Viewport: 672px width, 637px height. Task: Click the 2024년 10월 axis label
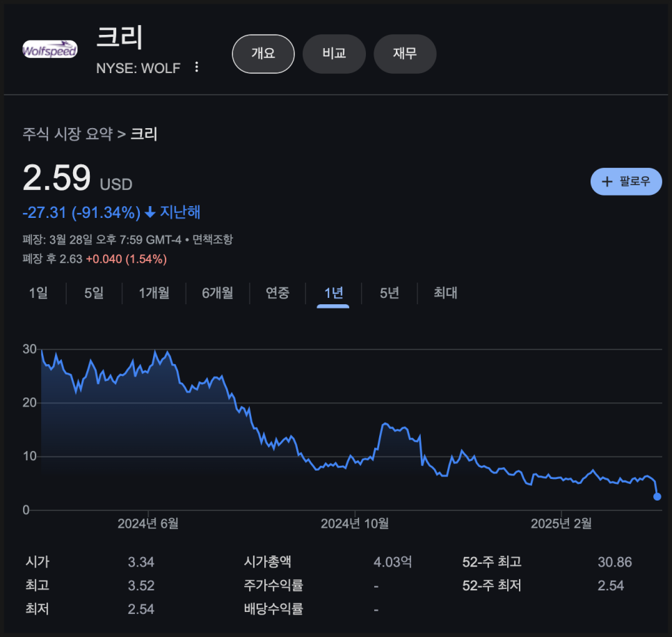pyautogui.click(x=355, y=524)
